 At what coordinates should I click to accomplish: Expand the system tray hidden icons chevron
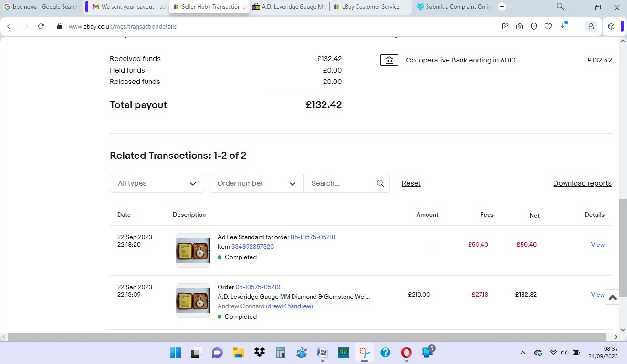point(522,353)
